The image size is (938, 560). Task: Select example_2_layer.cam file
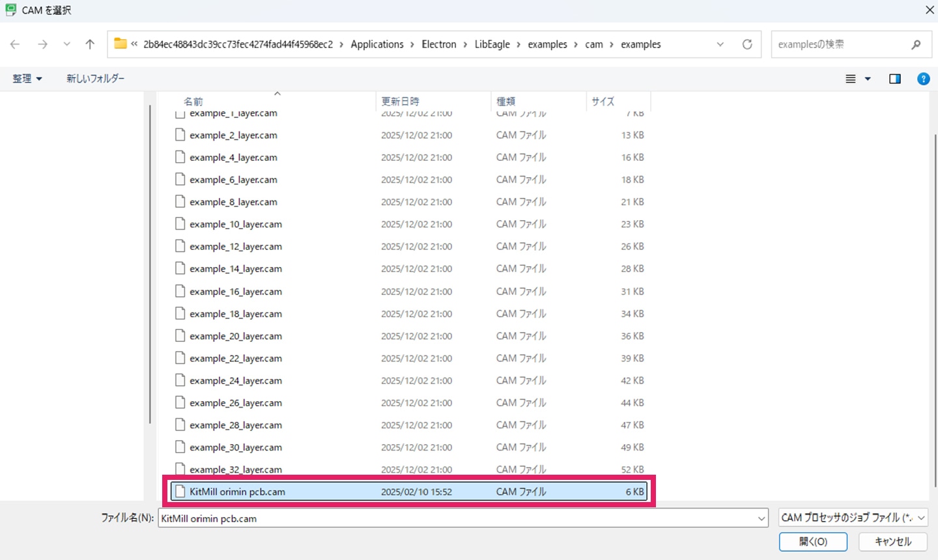click(233, 135)
